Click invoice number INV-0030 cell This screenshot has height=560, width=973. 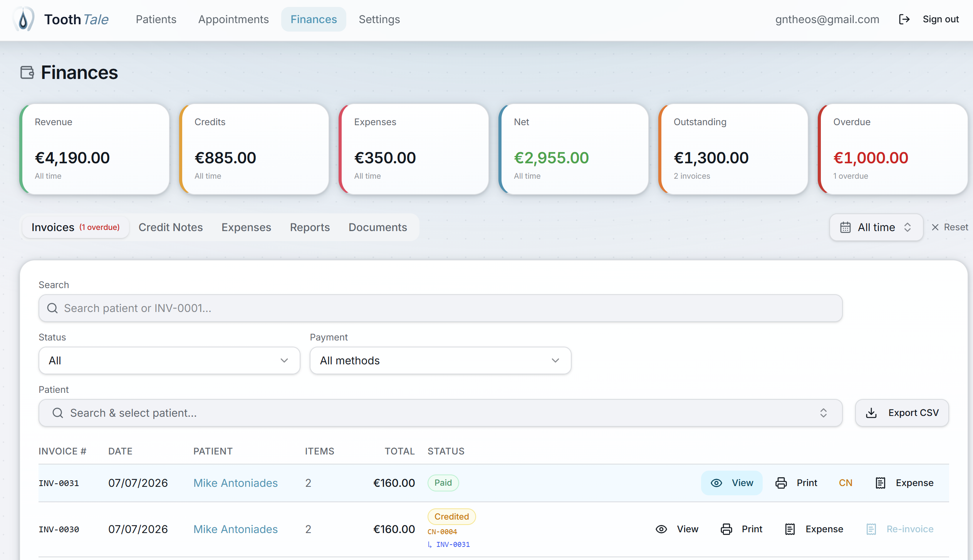click(59, 529)
